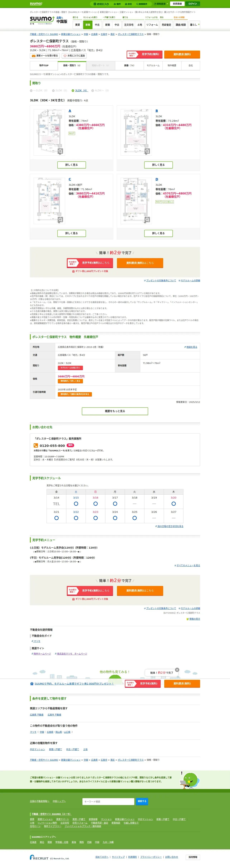Screen dimensions: 230x868
Task: Open プレゼントの対象条件について link below first banner
Action: pyautogui.click(x=160, y=280)
